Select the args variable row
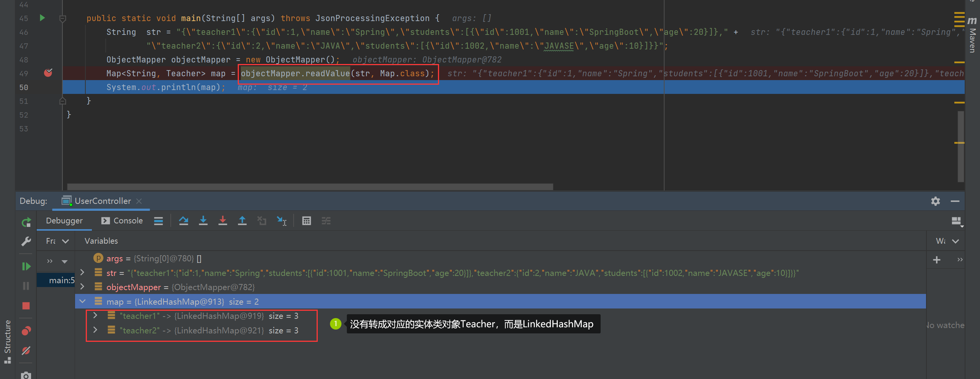The height and width of the screenshot is (379, 980). click(500, 258)
